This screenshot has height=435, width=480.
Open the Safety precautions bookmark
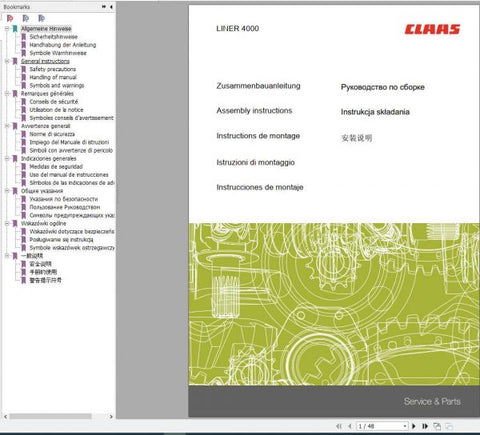pyautogui.click(x=53, y=69)
